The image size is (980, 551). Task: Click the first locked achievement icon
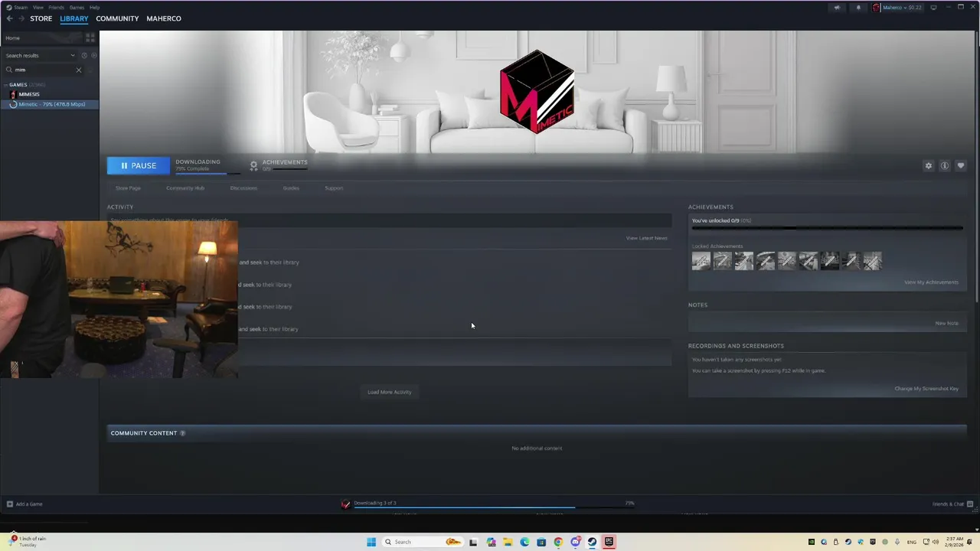point(701,261)
